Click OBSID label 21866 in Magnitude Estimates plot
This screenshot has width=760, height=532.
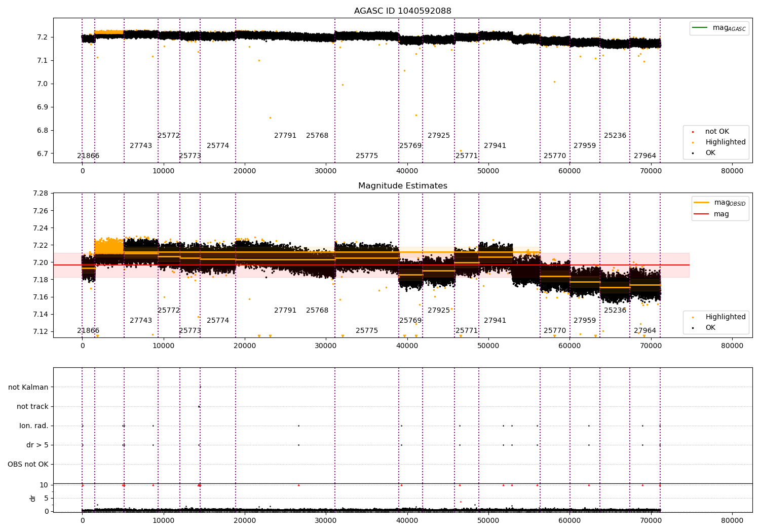[88, 331]
